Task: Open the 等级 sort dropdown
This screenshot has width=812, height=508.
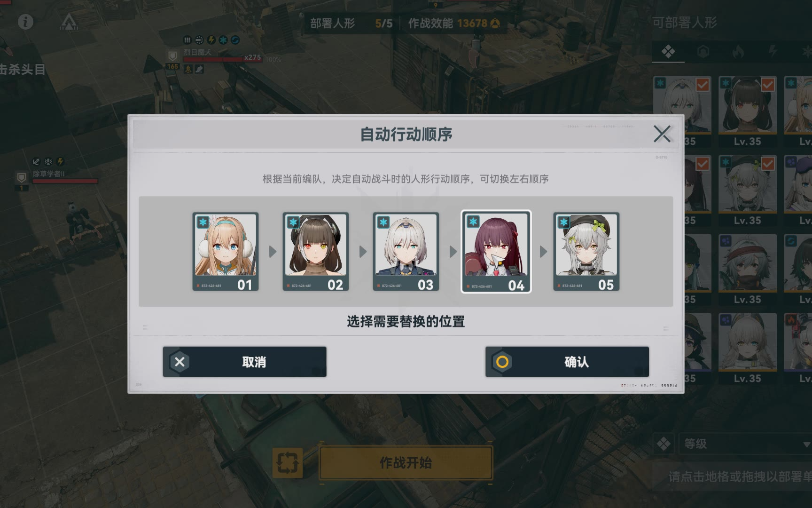Action: [745, 444]
